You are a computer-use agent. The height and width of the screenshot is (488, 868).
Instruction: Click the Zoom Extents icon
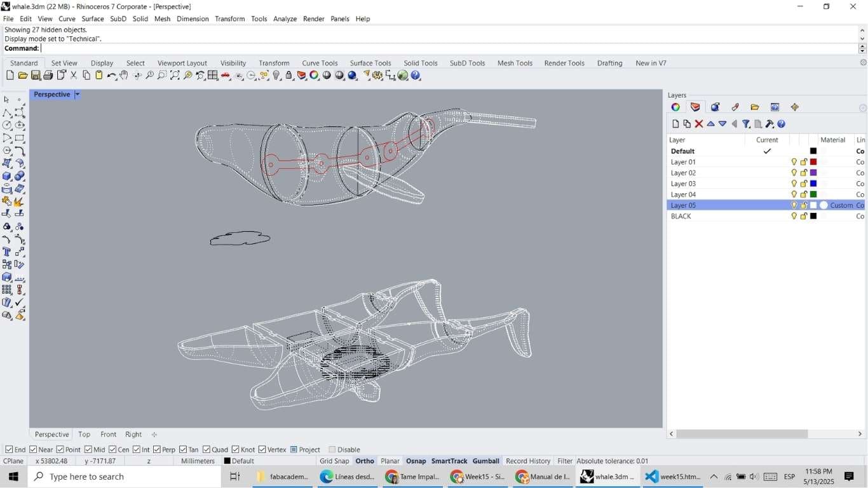(175, 76)
